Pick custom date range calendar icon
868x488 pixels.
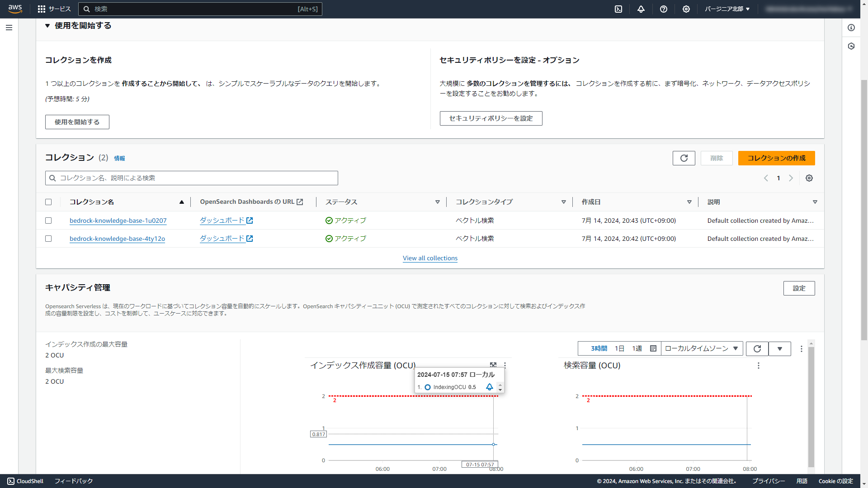pos(653,348)
